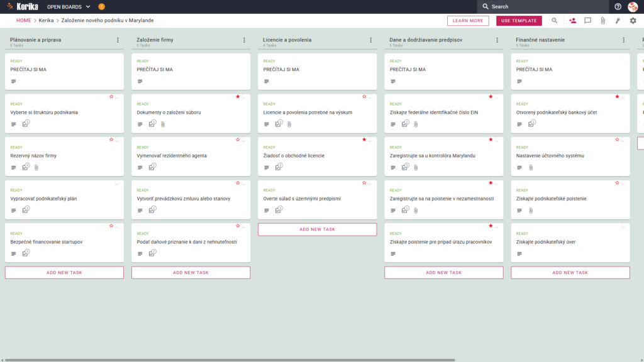Add new task in Finančné nastavenie column
The height and width of the screenshot is (362, 644).
(570, 273)
